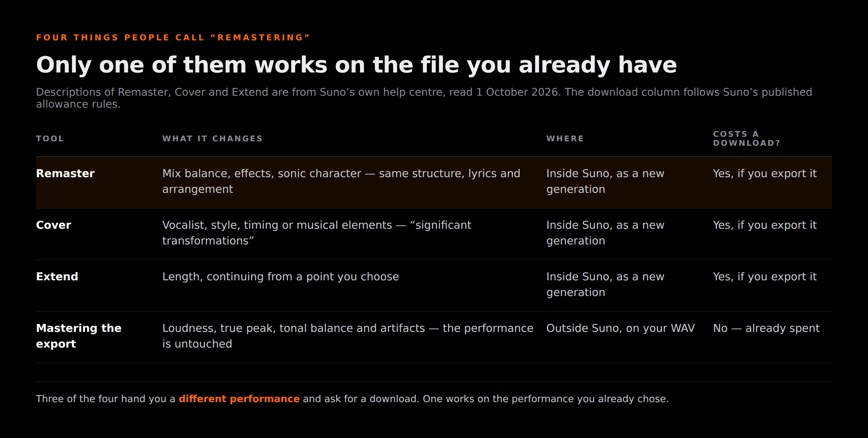Click the 'WHERE' column header
This screenshot has width=868, height=438.
pos(565,139)
